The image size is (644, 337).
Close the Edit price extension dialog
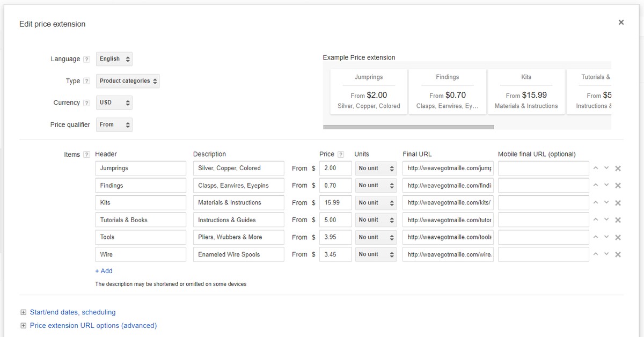pos(621,23)
